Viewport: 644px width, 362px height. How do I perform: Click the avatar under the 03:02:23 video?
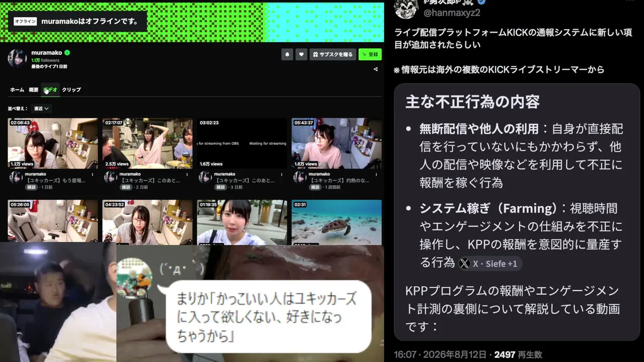point(205,177)
